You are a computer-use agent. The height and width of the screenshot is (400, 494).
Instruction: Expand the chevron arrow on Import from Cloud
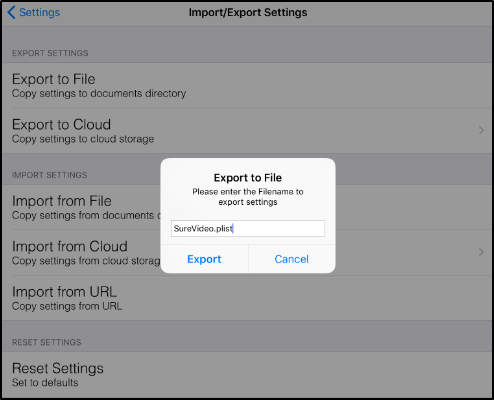coord(481,252)
